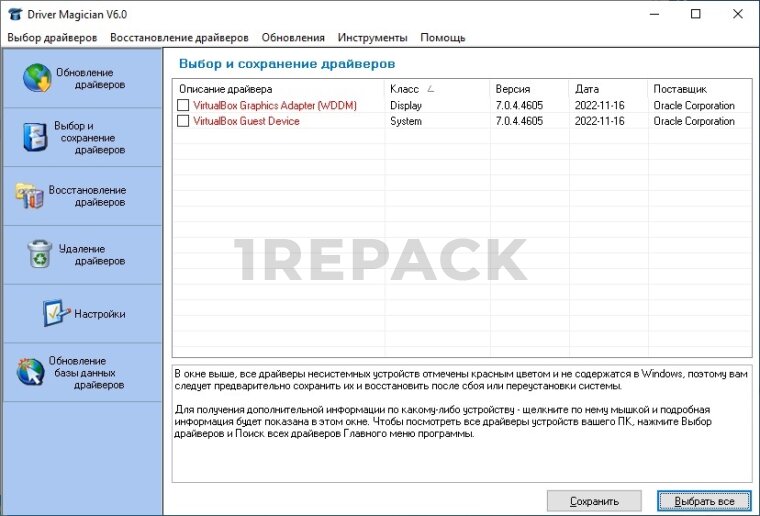760x516 pixels.
Task: Open the Помощь menu
Action: coord(442,38)
